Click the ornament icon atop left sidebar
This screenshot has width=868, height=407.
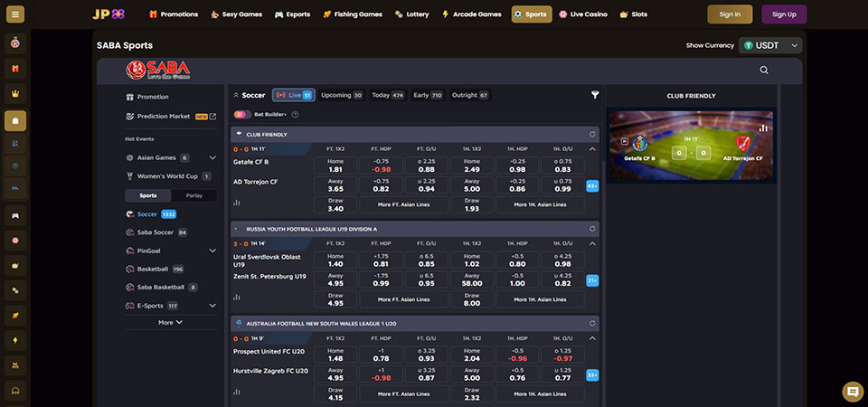(15, 43)
